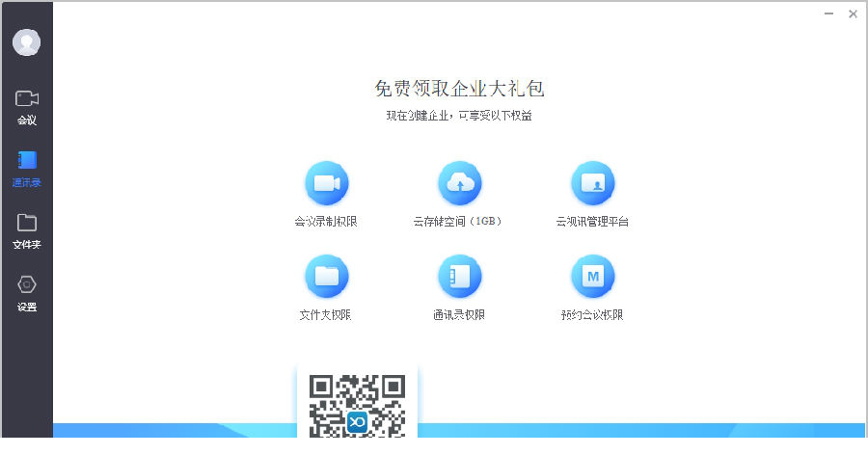868x455 pixels.
Task: Click the 云存储空间 cloud upload icon
Action: point(459,183)
